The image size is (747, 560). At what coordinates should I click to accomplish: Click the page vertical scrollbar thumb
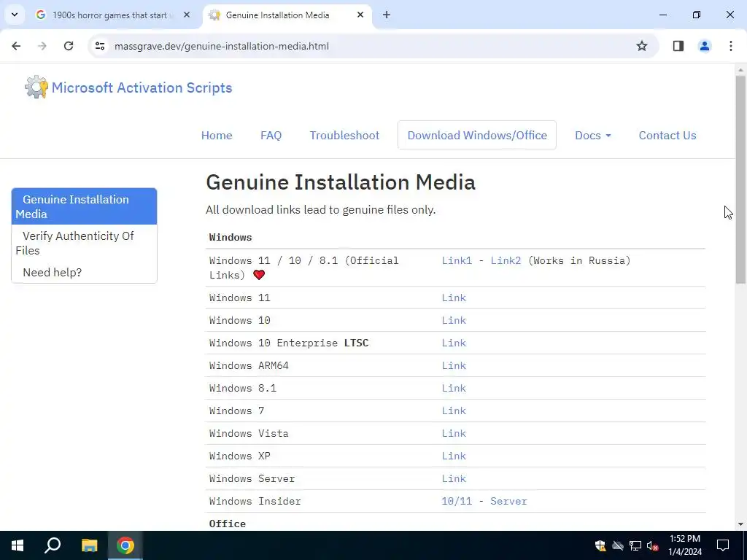coord(740,179)
